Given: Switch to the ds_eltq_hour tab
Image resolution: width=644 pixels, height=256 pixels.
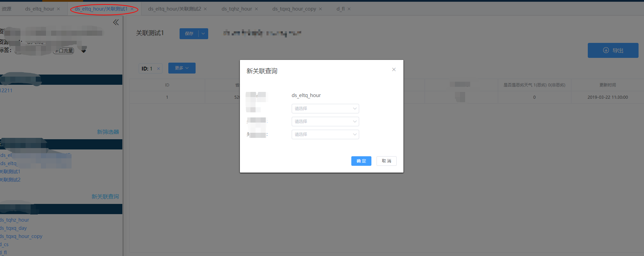Looking at the screenshot, I should click(40, 9).
